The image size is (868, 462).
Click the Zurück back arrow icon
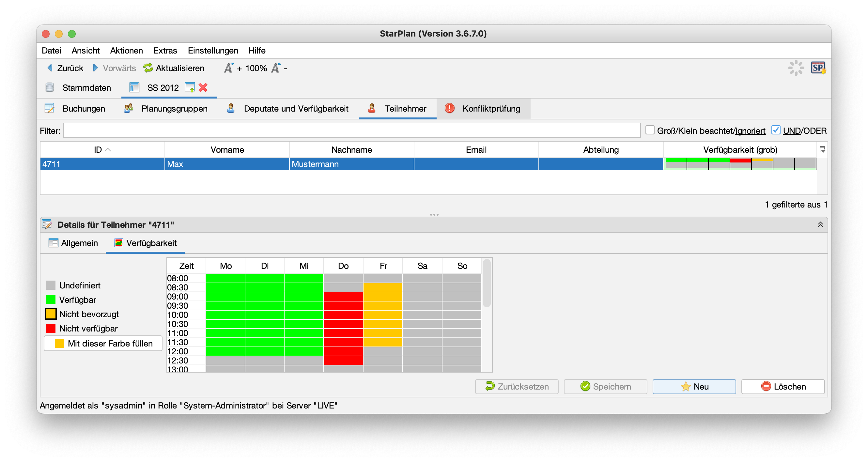click(x=50, y=68)
